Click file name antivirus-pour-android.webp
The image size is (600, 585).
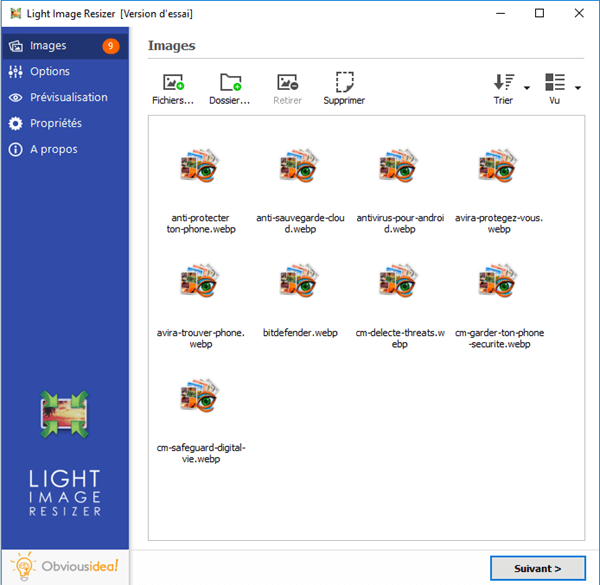coord(400,223)
